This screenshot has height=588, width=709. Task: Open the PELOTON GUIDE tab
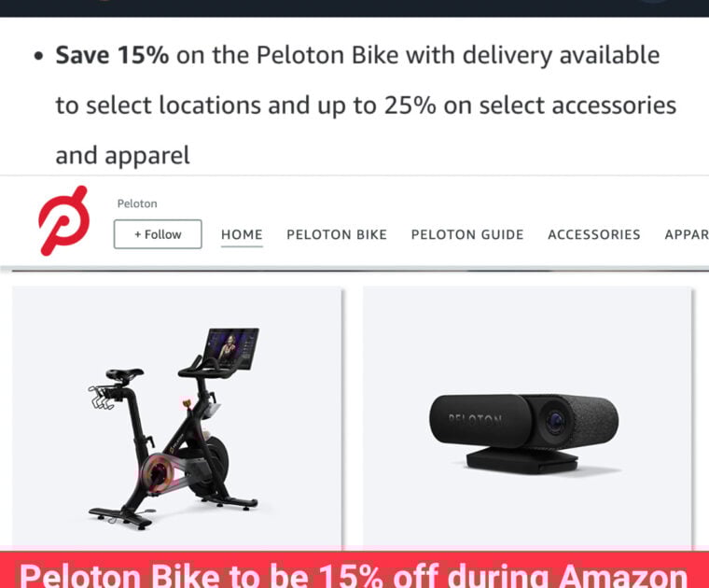(467, 235)
